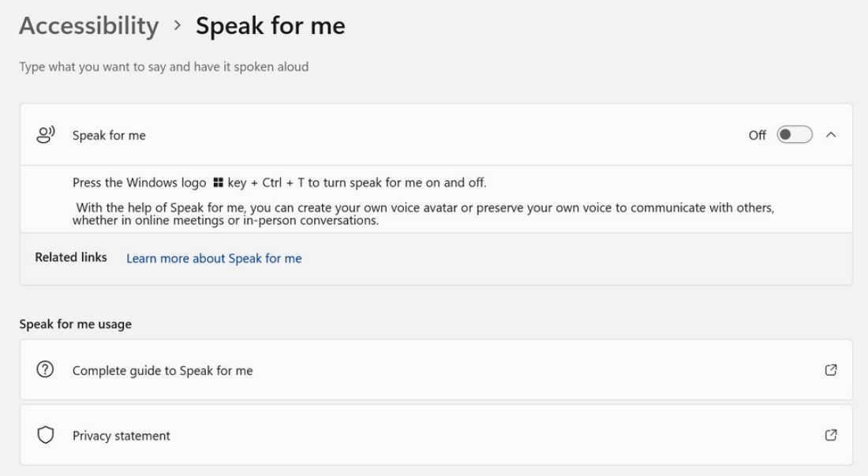This screenshot has width=868, height=476.
Task: Select the Speak for me breadcrumb title
Action: tap(271, 25)
